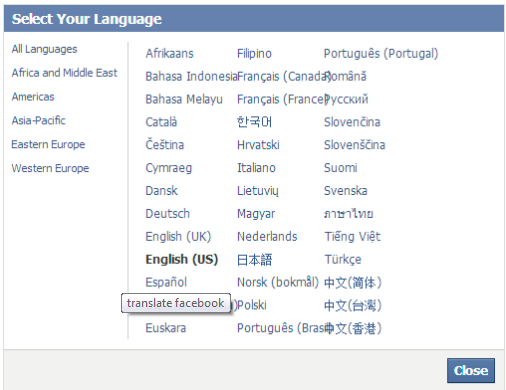Choose the Korean 한국어 option
This screenshot has height=390, width=506.
coord(255,122)
